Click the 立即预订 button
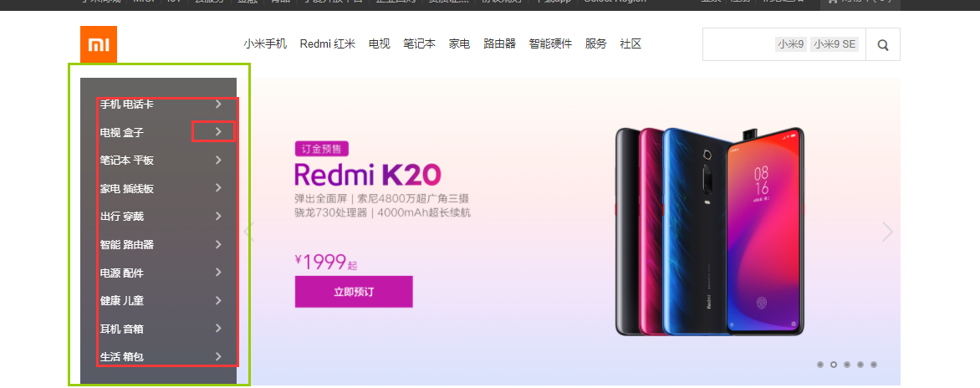The height and width of the screenshot is (388, 980). click(x=354, y=292)
